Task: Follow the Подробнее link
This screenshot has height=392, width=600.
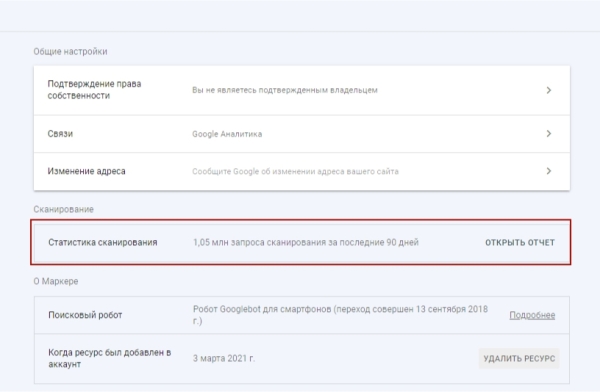Action: (532, 315)
